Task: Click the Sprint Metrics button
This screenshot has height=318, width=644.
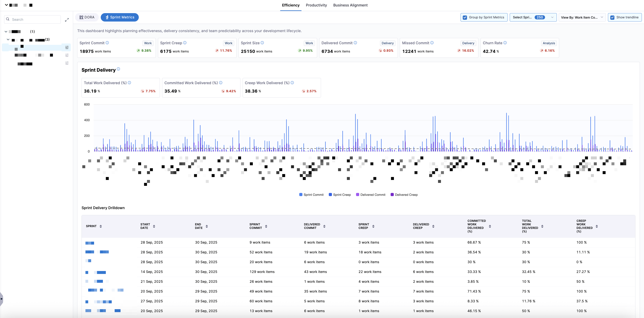Action: (x=120, y=17)
